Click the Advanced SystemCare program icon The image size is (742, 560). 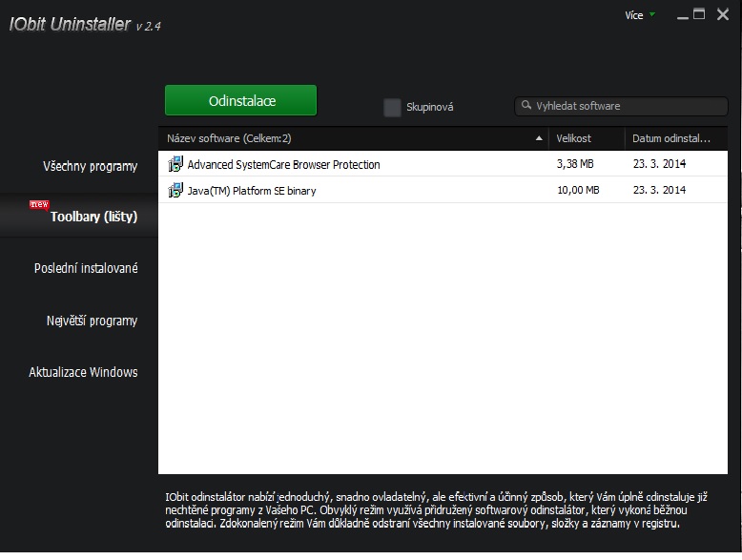click(x=175, y=164)
